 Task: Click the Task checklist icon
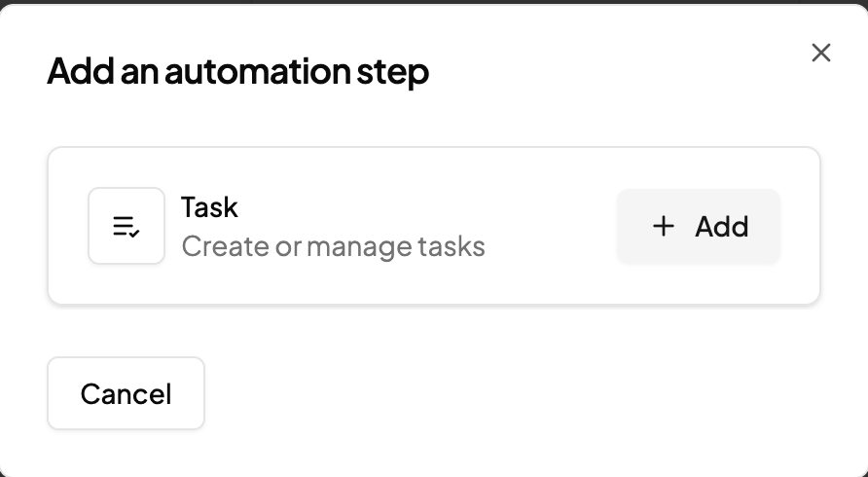pos(127,227)
